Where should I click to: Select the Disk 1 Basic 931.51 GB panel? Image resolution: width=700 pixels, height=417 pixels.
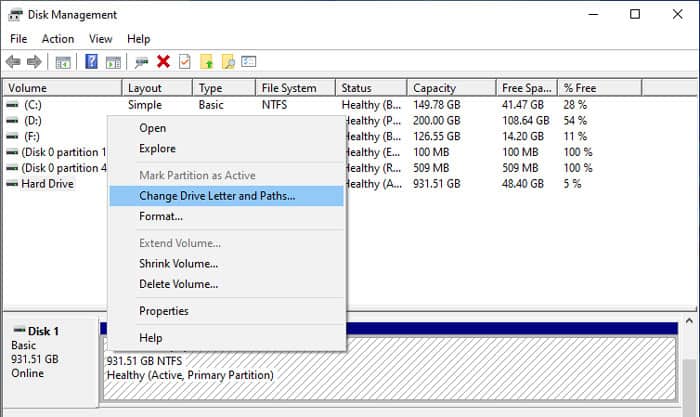pyautogui.click(x=51, y=362)
